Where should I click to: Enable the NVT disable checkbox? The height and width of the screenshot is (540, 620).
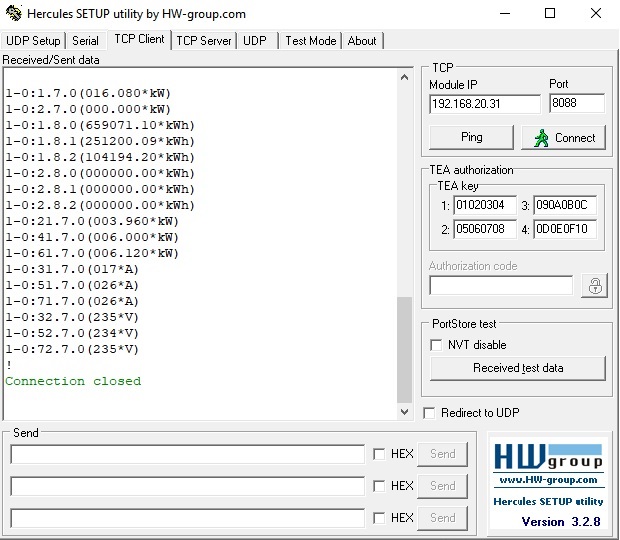(436, 345)
